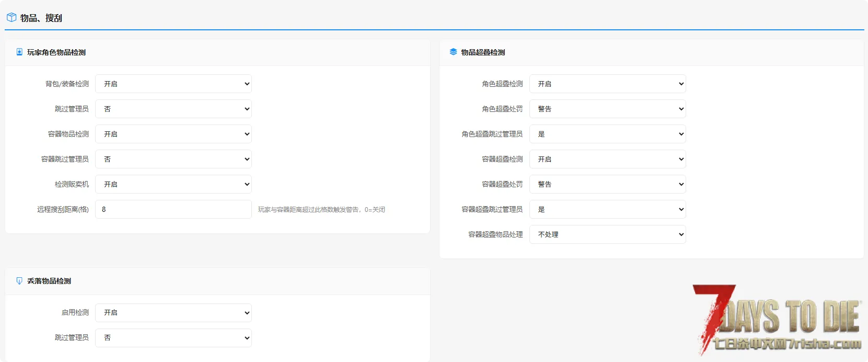868x362 pixels.
Task: Open the 容器超叠跳过管理员 dropdown
Action: (607, 209)
